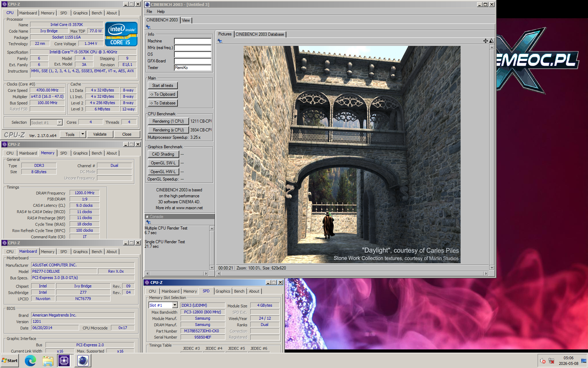This screenshot has height=368, width=588.
Task: Open the Slot #1 memory slot dropdown
Action: 175,305
